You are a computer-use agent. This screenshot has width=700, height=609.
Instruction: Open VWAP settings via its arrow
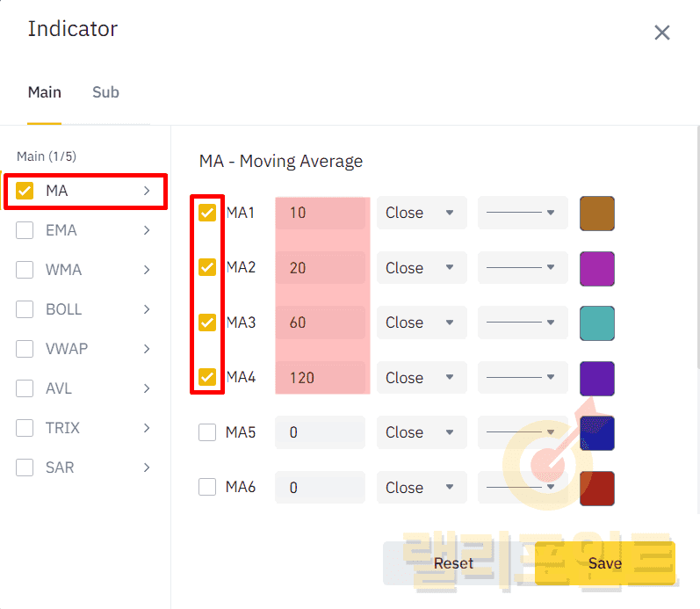click(x=147, y=349)
